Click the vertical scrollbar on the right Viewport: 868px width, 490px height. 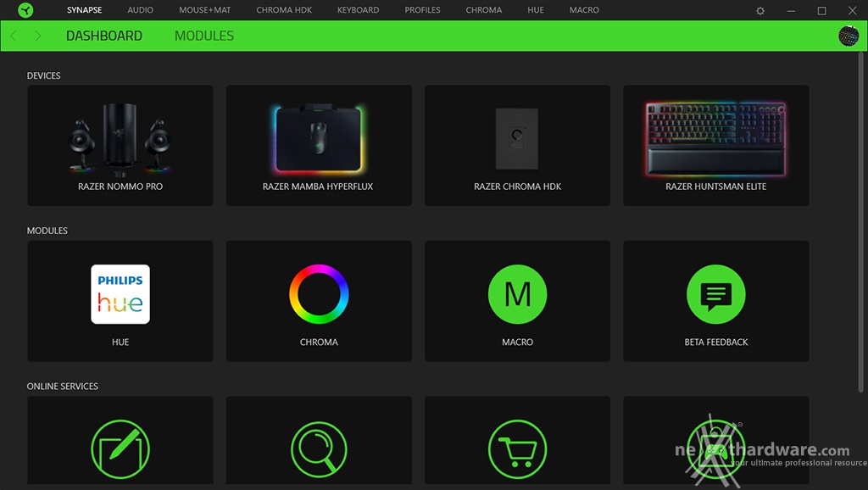tap(861, 221)
